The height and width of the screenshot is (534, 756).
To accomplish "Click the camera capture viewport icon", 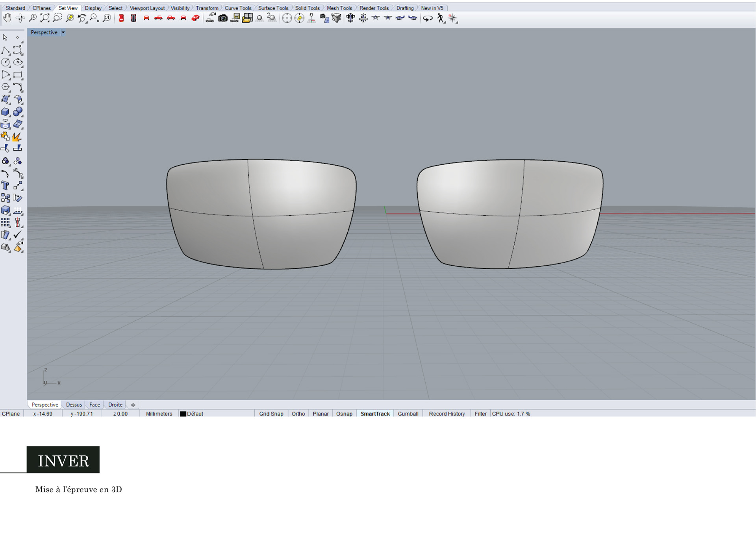I will pos(222,18).
